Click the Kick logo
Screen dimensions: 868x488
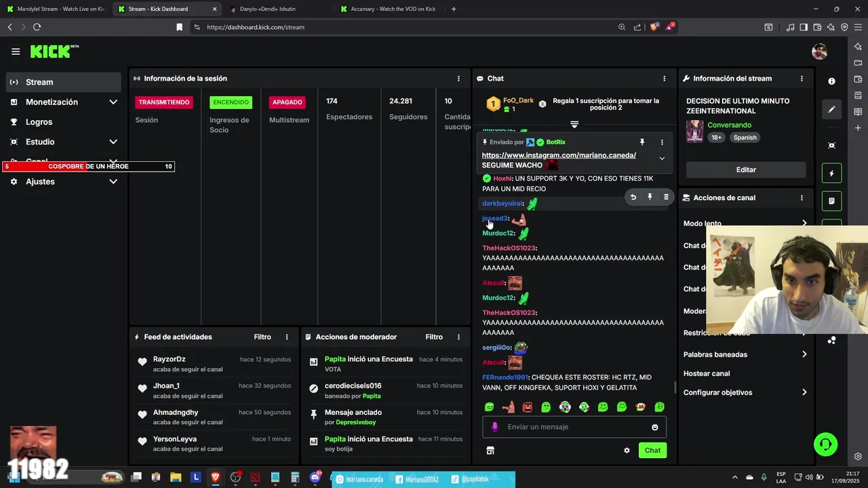coord(54,52)
